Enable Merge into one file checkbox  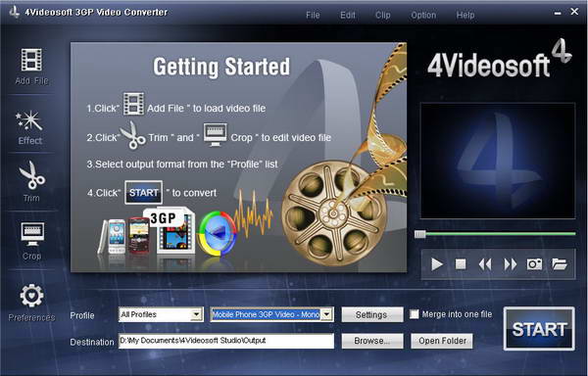pos(414,314)
